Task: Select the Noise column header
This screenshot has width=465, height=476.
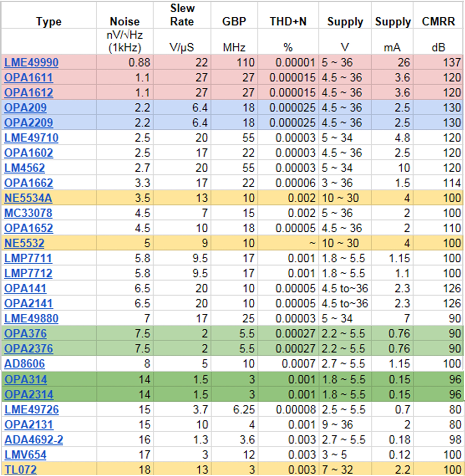Action: coord(125,22)
